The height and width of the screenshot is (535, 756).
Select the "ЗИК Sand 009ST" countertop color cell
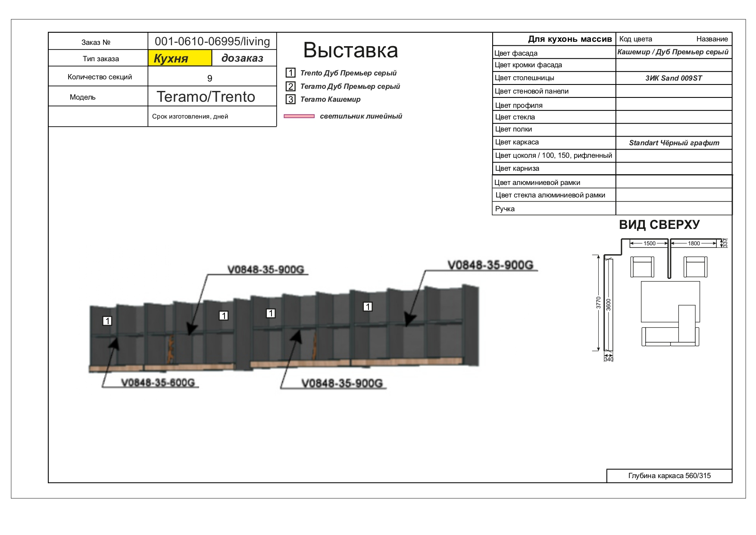coord(673,78)
